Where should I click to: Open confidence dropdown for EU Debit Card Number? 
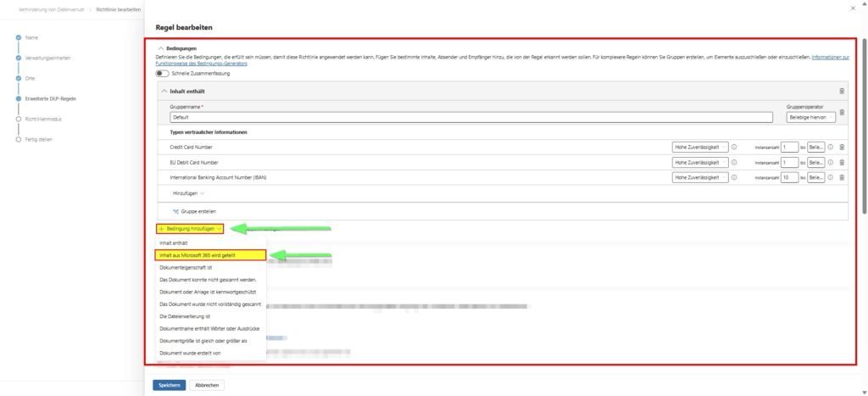699,162
